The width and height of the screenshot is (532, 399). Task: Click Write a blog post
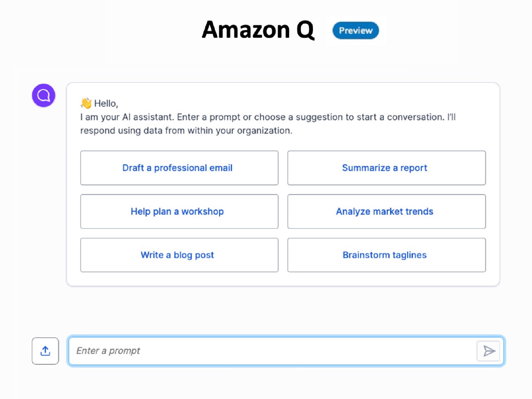pos(178,255)
